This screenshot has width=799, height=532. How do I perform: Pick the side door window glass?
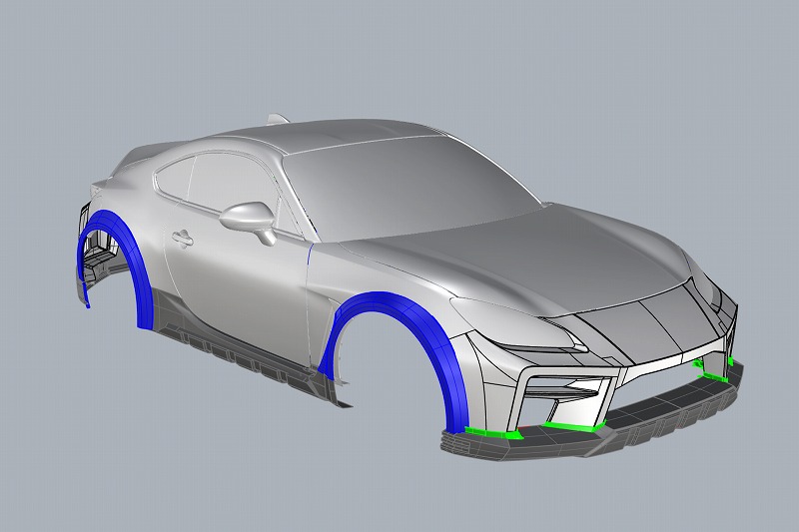[x=215, y=185]
